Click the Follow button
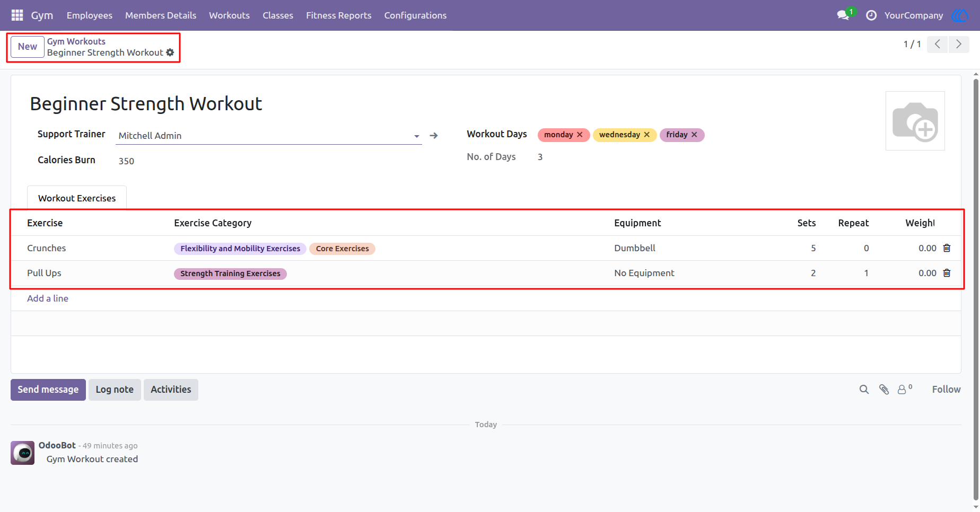The width and height of the screenshot is (980, 512). pyautogui.click(x=946, y=390)
